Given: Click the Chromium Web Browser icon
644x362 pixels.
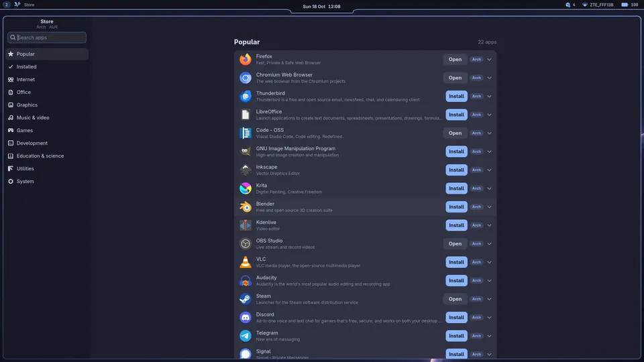Looking at the screenshot, I should (x=246, y=78).
